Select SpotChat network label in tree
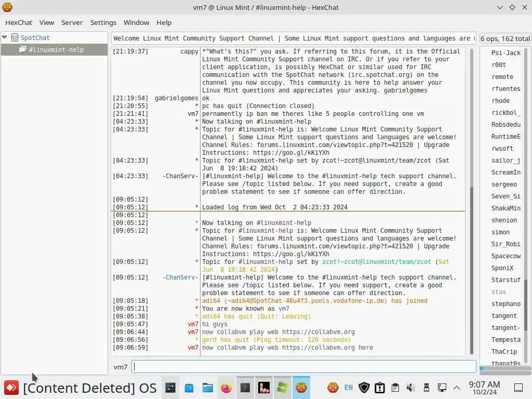Viewport: 532px width, 399px height. tap(35, 37)
